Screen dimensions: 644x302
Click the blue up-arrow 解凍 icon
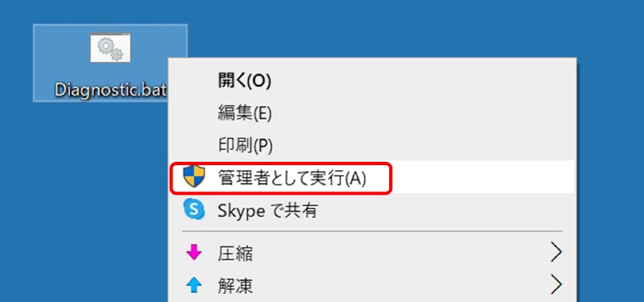coord(194,286)
